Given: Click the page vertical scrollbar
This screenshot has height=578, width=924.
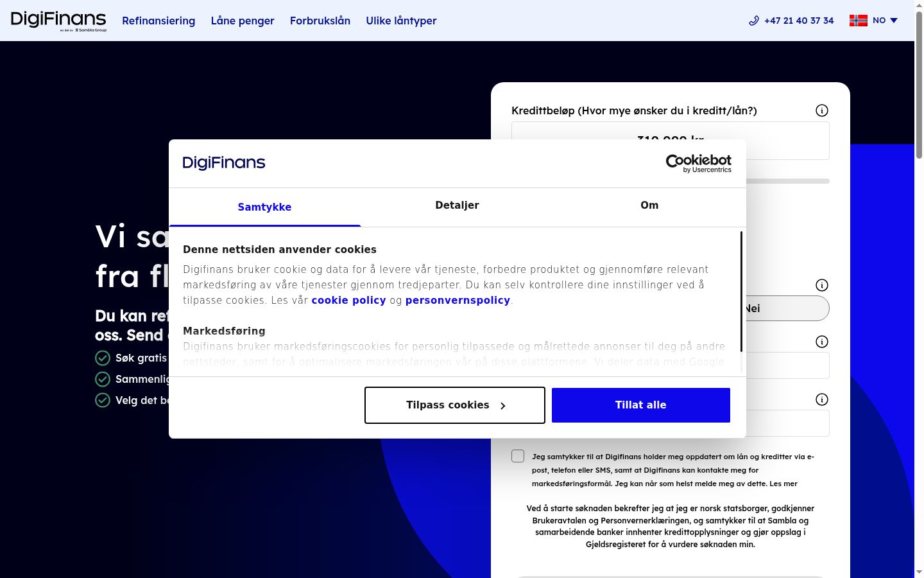Looking at the screenshot, I should tap(919, 83).
